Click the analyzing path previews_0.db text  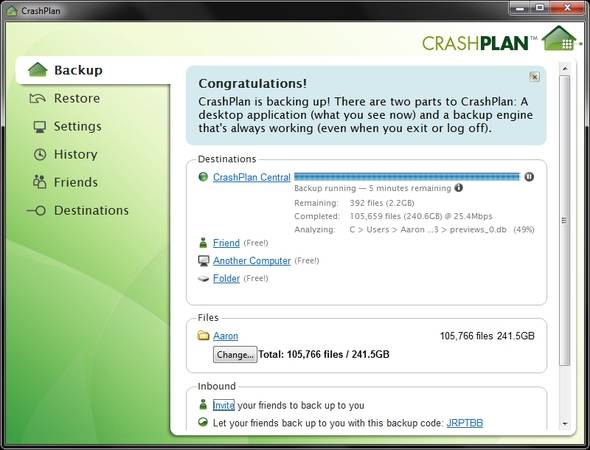(428, 230)
